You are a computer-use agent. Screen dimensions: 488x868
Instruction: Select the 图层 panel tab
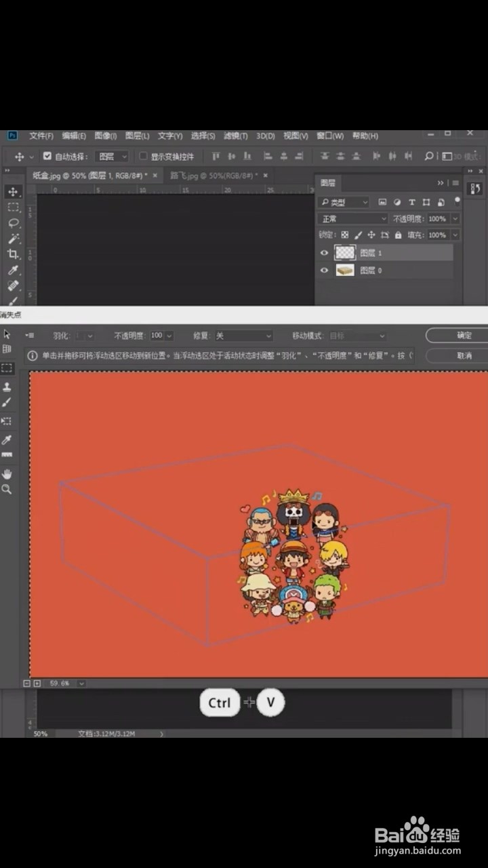click(329, 183)
